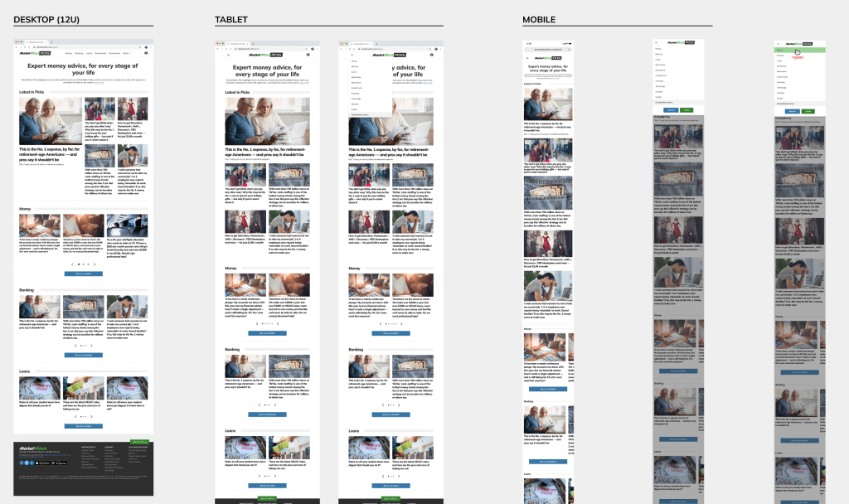Click the MarketWatch logo in the desktop footer
The width and height of the screenshot is (849, 504).
click(34, 448)
